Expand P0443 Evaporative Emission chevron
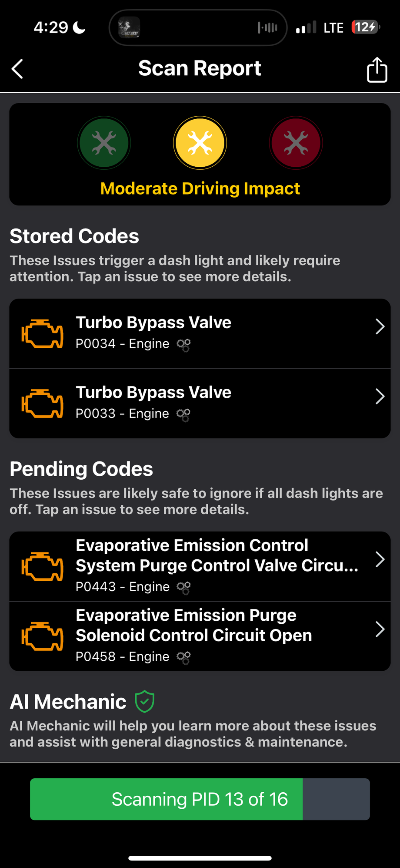This screenshot has height=868, width=400. tap(380, 559)
